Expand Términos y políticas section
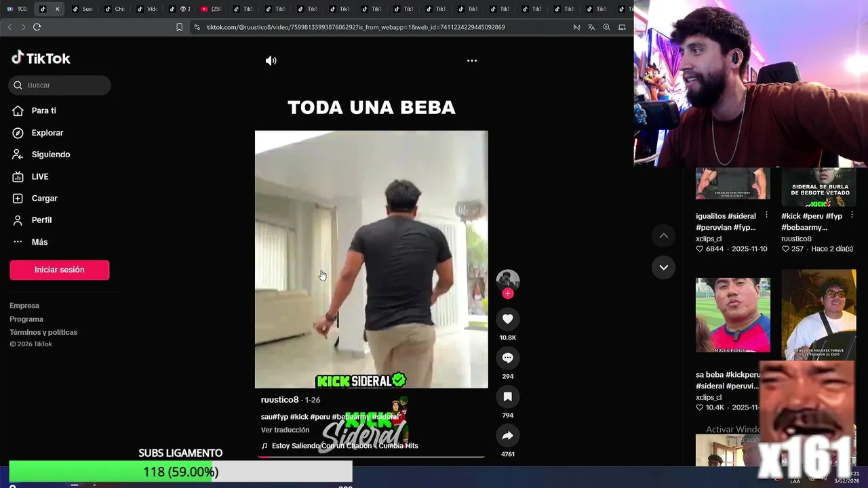Screen dimensions: 868x488 click(43, 332)
